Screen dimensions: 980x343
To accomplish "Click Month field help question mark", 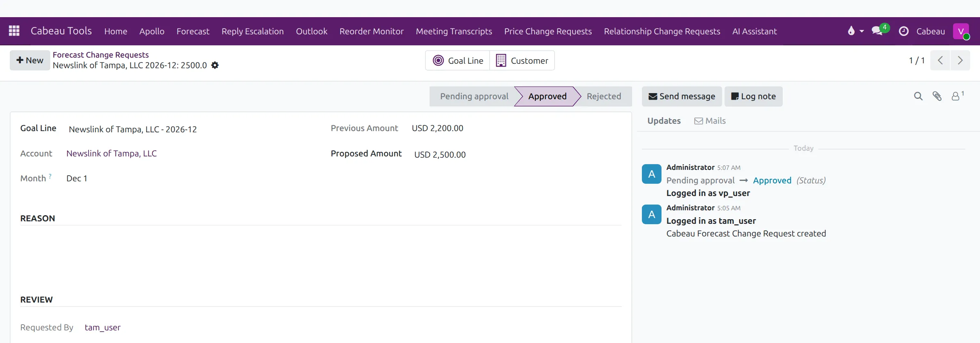I will click(x=50, y=176).
